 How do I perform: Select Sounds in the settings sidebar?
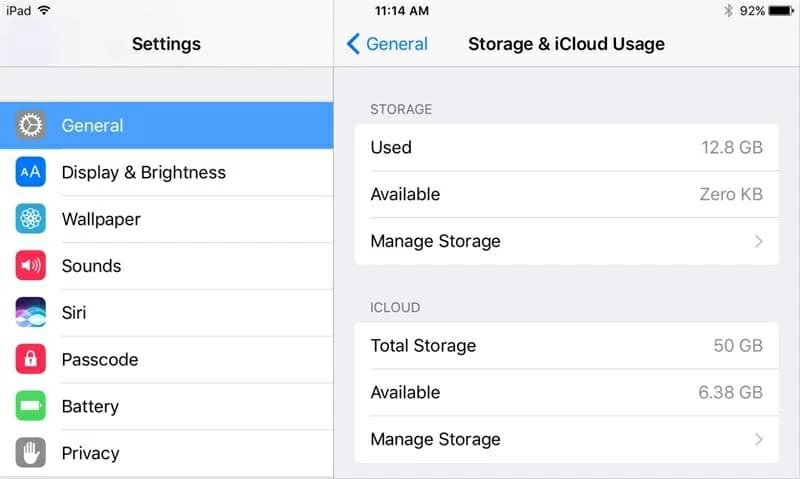pos(91,266)
